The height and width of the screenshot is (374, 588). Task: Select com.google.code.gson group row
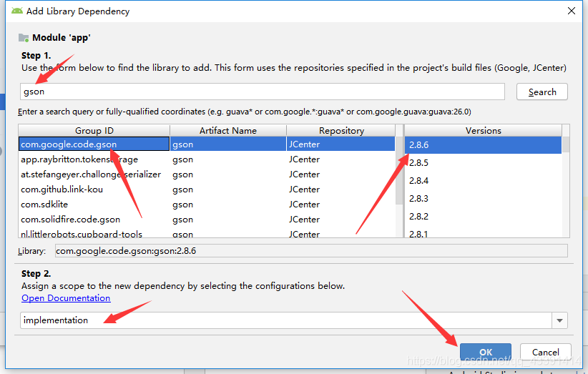207,144
